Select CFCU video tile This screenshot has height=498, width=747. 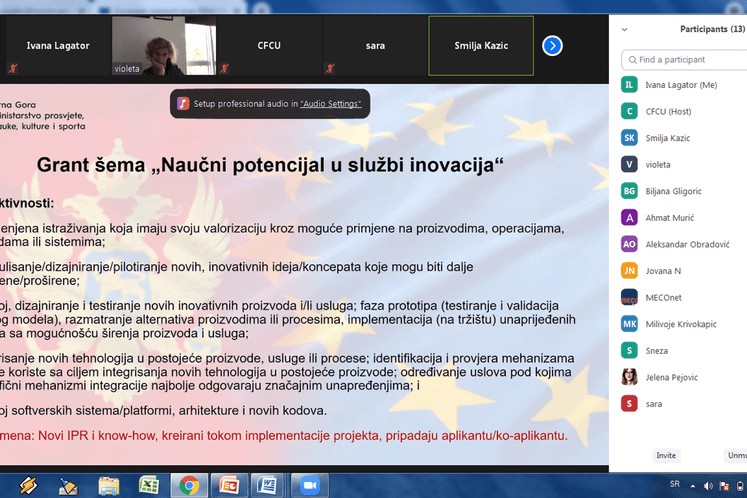tap(269, 46)
